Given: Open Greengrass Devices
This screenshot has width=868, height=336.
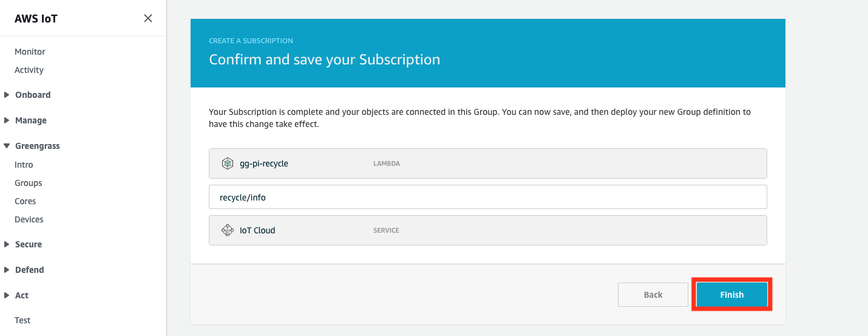Looking at the screenshot, I should (29, 219).
